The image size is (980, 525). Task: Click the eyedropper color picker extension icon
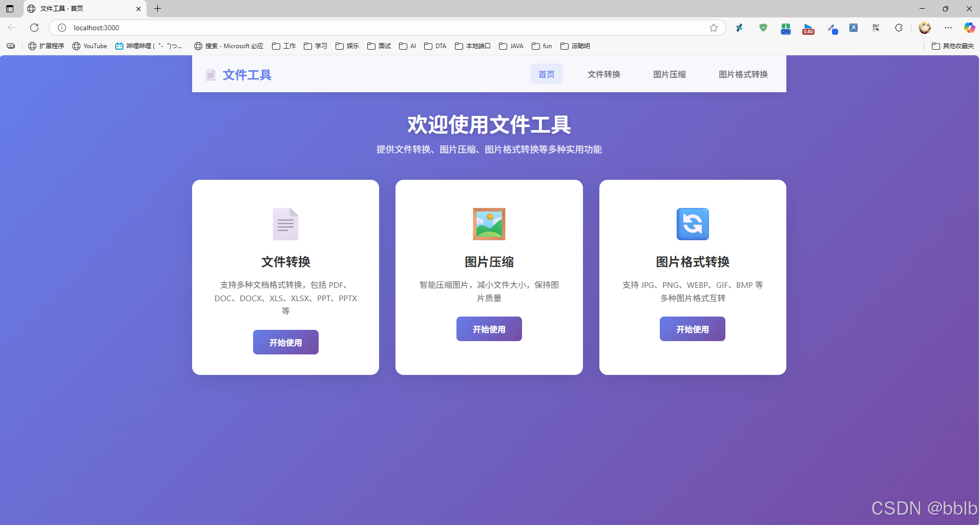[832, 28]
